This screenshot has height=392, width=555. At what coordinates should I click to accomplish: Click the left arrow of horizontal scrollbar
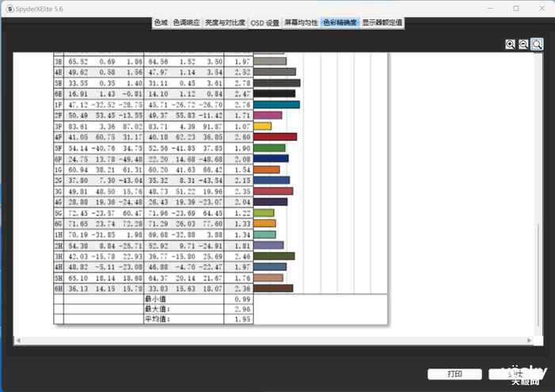(x=18, y=341)
